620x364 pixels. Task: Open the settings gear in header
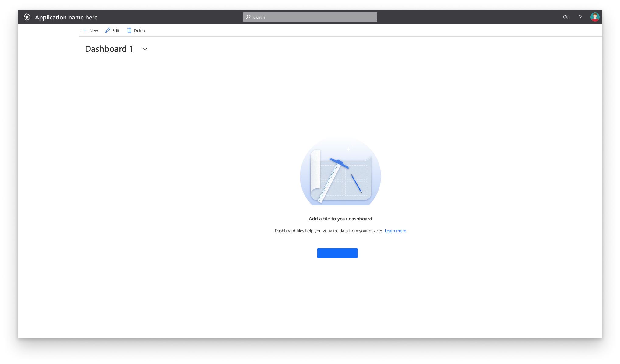coord(565,17)
